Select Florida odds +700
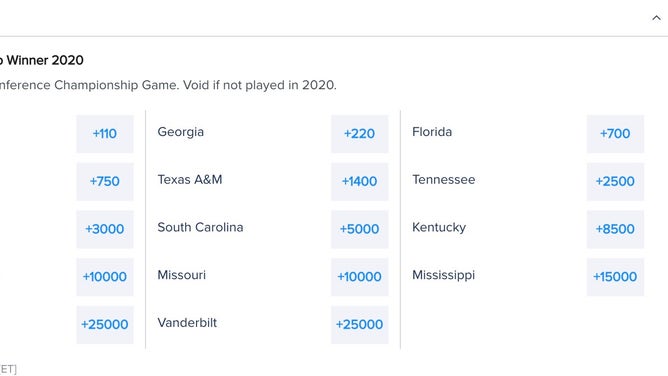 [x=615, y=134]
